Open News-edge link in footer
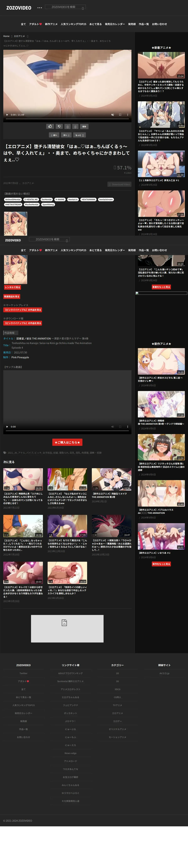Screen dimensions: 188x868 pyautogui.click(x=70, y=753)
